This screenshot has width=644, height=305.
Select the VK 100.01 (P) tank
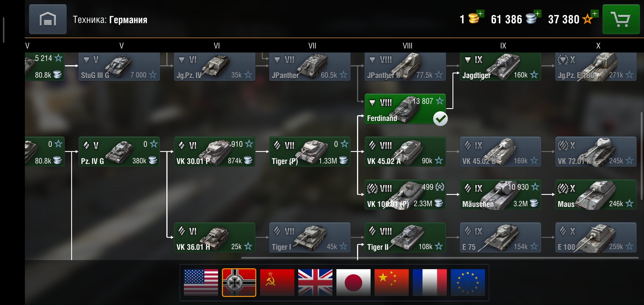405,195
